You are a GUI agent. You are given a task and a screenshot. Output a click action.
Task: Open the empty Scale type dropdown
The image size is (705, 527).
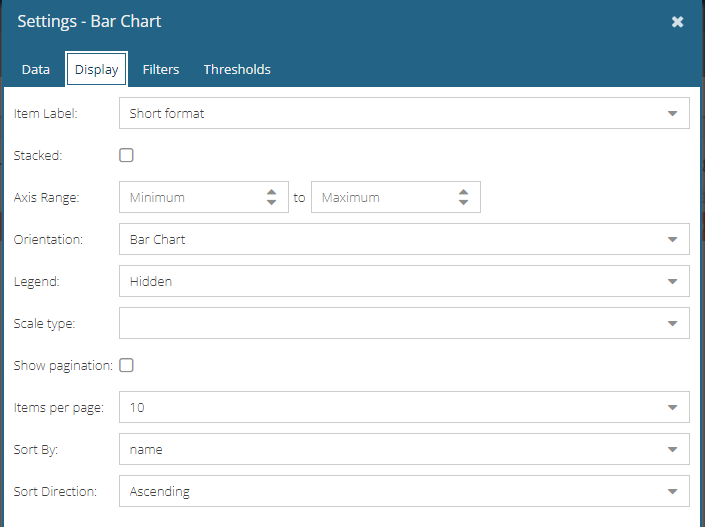(404, 323)
